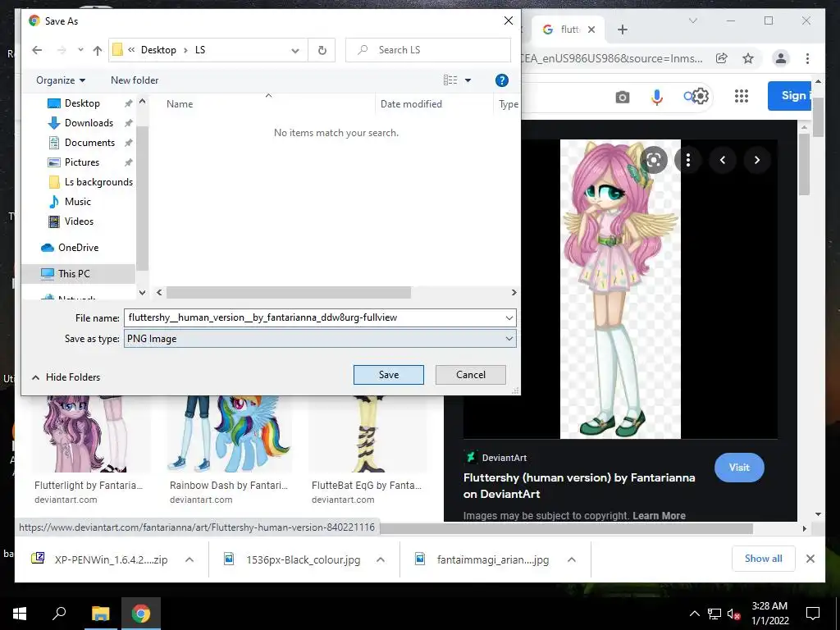Create a New folder
The height and width of the screenshot is (630, 840).
[x=135, y=80]
